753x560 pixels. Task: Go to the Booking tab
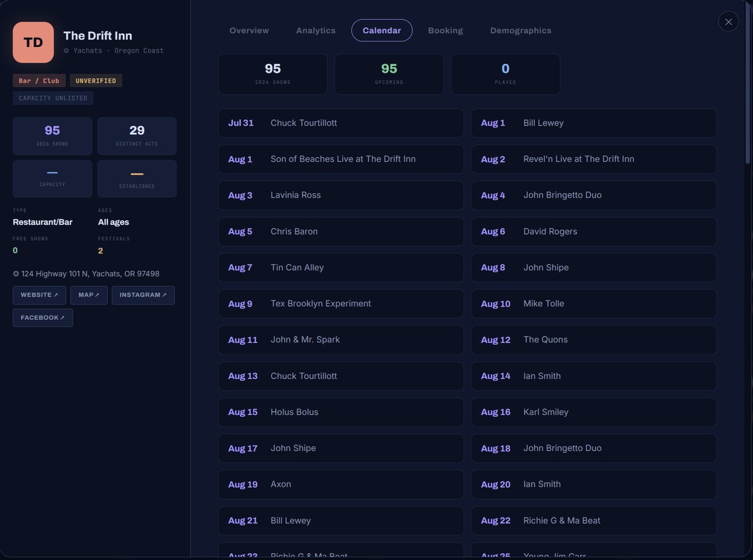[x=446, y=30]
